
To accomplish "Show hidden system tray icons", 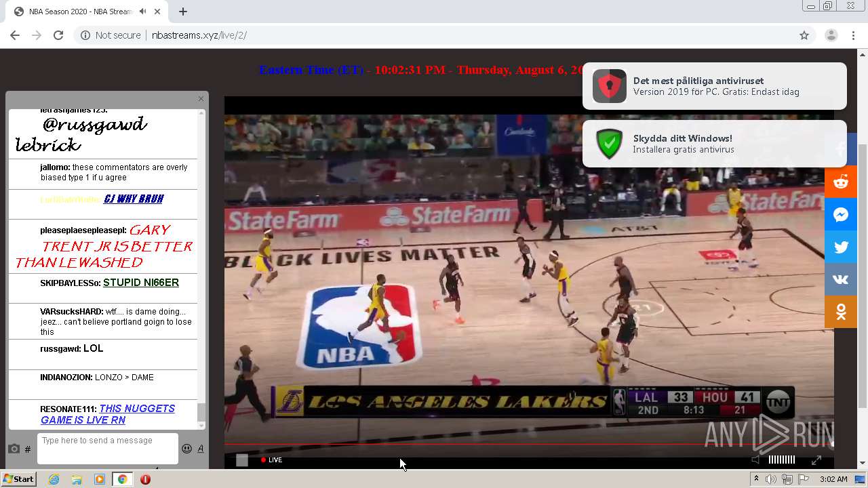I will click(756, 479).
